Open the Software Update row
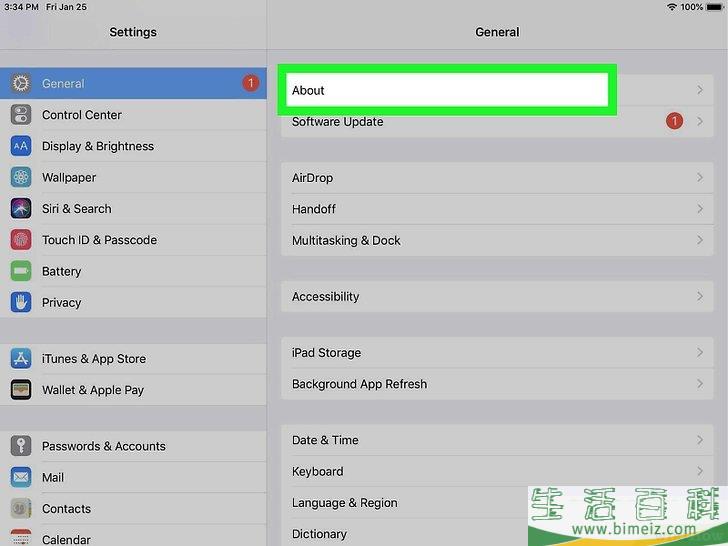 point(497,122)
